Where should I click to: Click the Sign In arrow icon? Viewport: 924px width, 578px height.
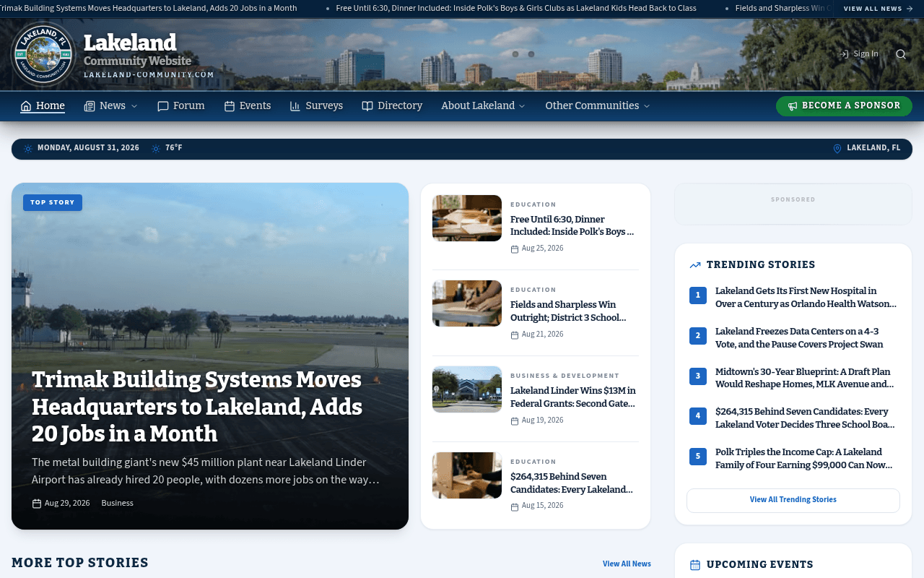pos(843,54)
